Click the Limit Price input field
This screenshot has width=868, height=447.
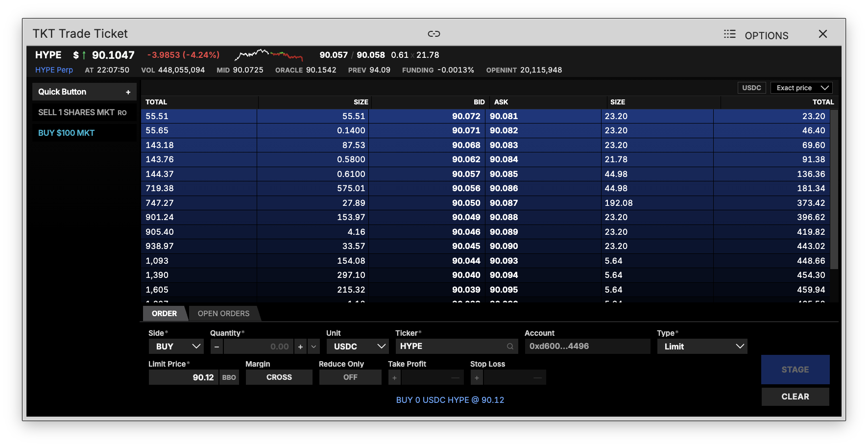click(x=184, y=377)
